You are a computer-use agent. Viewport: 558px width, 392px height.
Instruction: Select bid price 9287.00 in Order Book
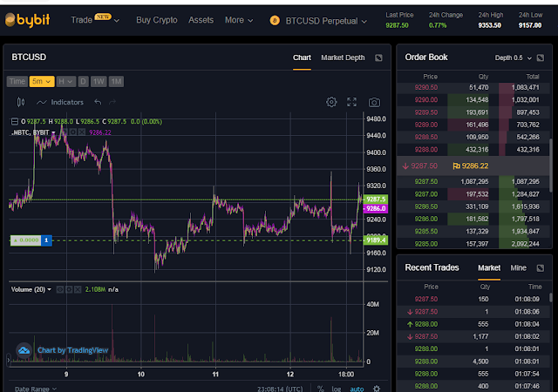tap(426, 194)
